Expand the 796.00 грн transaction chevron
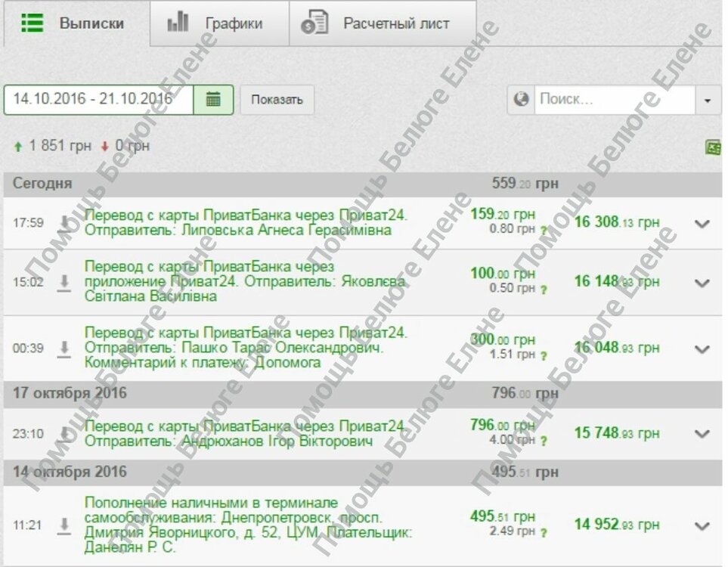728x567 pixels. (702, 434)
